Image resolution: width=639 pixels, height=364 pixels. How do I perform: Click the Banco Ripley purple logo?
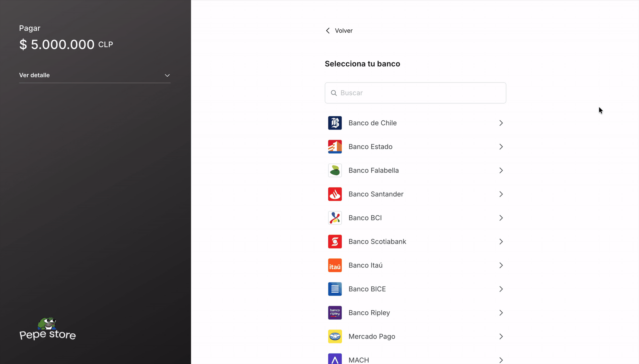[x=335, y=313]
